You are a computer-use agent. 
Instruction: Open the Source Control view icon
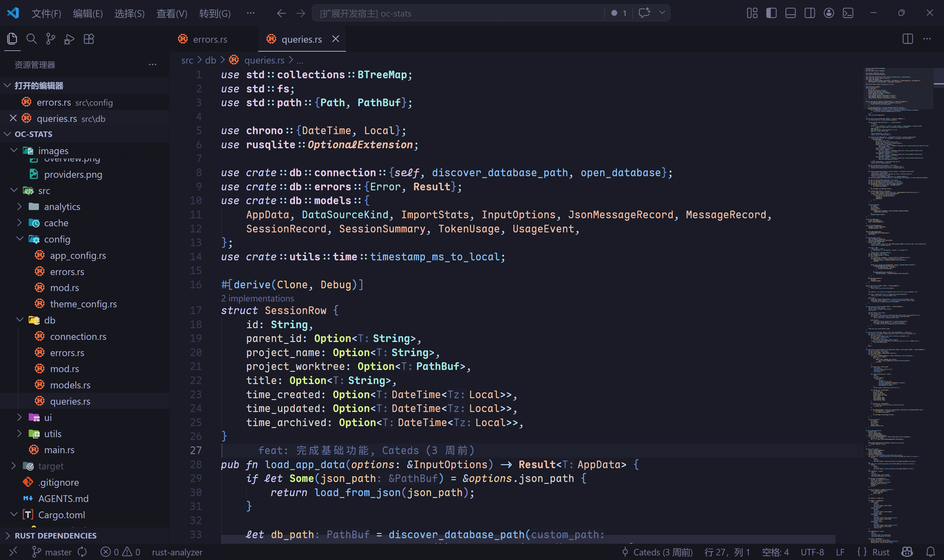pyautogui.click(x=50, y=39)
